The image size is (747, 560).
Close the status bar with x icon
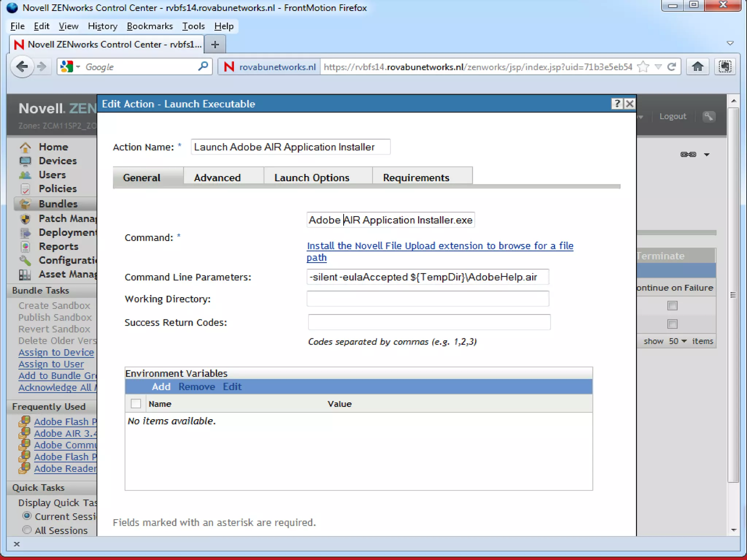(16, 544)
